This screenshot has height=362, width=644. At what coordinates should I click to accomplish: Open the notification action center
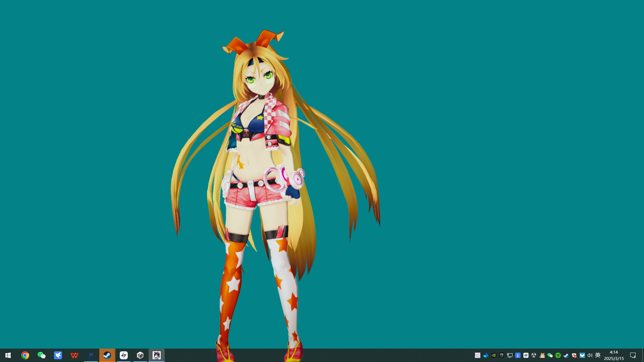pyautogui.click(x=633, y=355)
